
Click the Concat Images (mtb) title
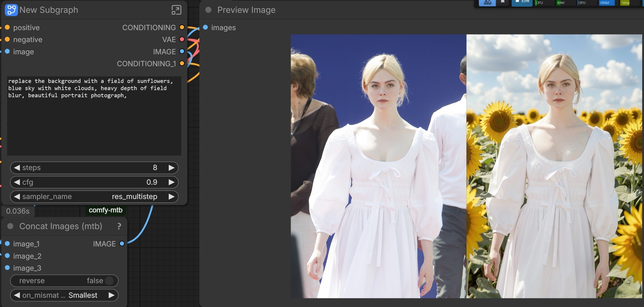(61, 226)
